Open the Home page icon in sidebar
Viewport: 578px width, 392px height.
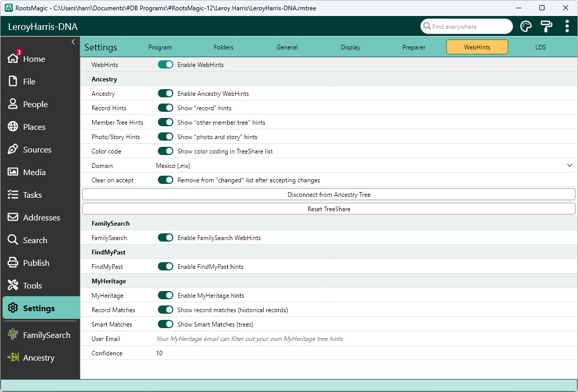[x=13, y=58]
